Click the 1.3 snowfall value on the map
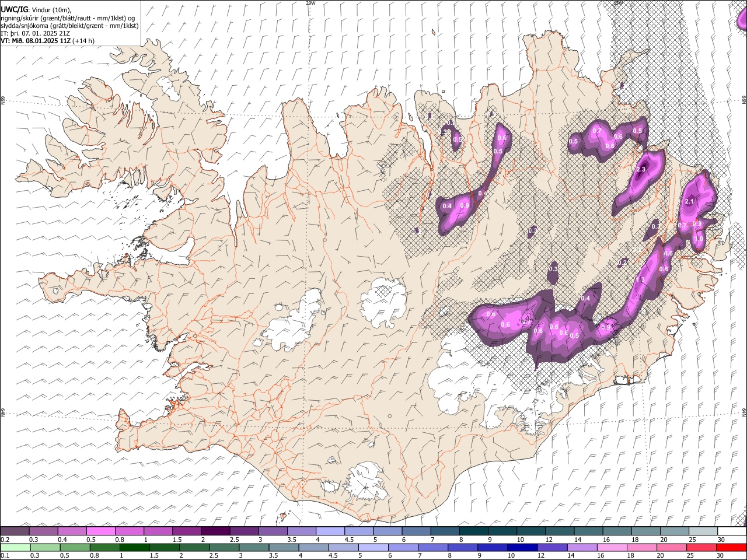 click(640, 280)
